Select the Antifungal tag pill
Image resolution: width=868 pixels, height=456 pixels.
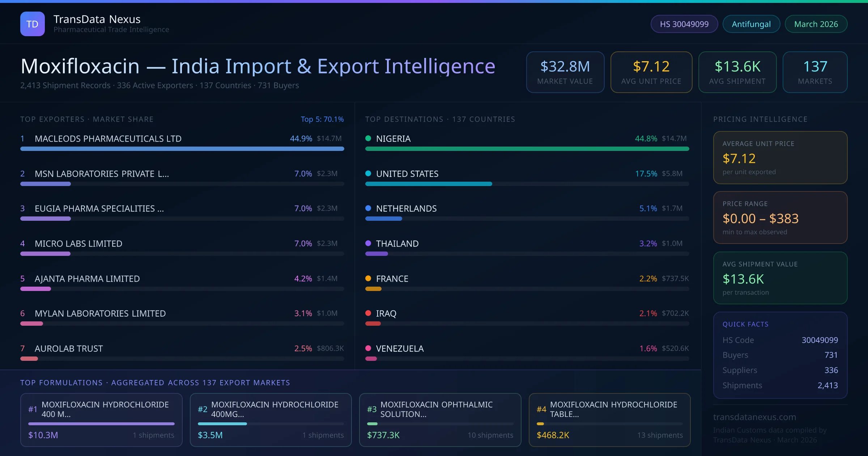(x=751, y=24)
